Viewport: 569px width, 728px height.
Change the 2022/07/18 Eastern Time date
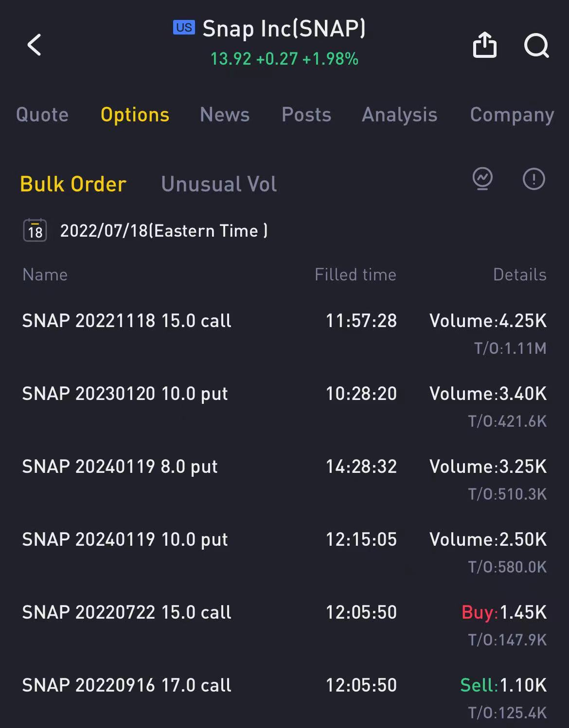(x=163, y=230)
